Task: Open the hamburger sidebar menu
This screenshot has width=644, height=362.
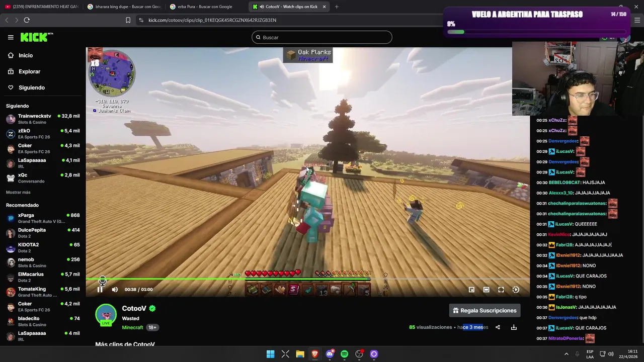Action: coord(11,37)
